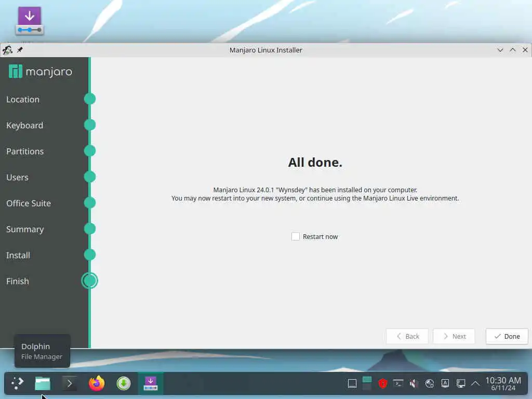Viewport: 532px width, 399px height.
Task: Launch the terminal from taskbar
Action: [70, 383]
